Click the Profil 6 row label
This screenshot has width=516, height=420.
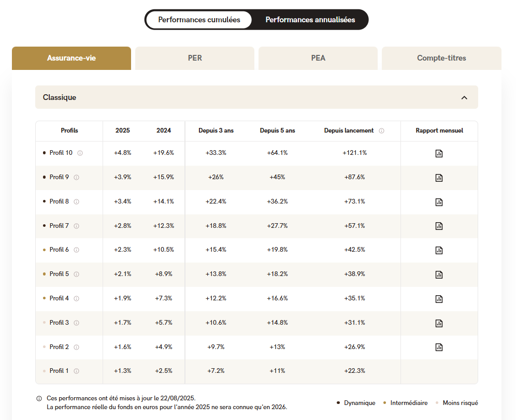click(x=59, y=250)
